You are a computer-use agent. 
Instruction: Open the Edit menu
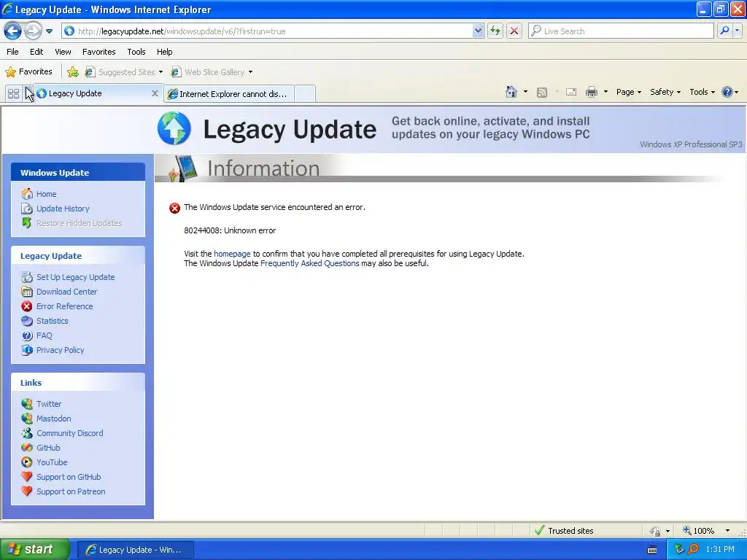[36, 52]
